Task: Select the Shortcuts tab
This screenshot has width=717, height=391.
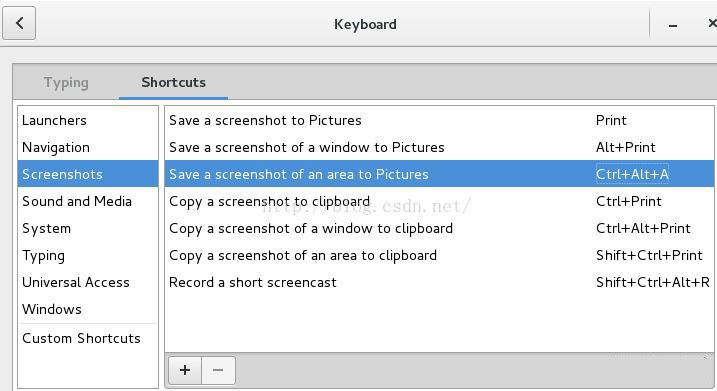Action: tap(173, 82)
